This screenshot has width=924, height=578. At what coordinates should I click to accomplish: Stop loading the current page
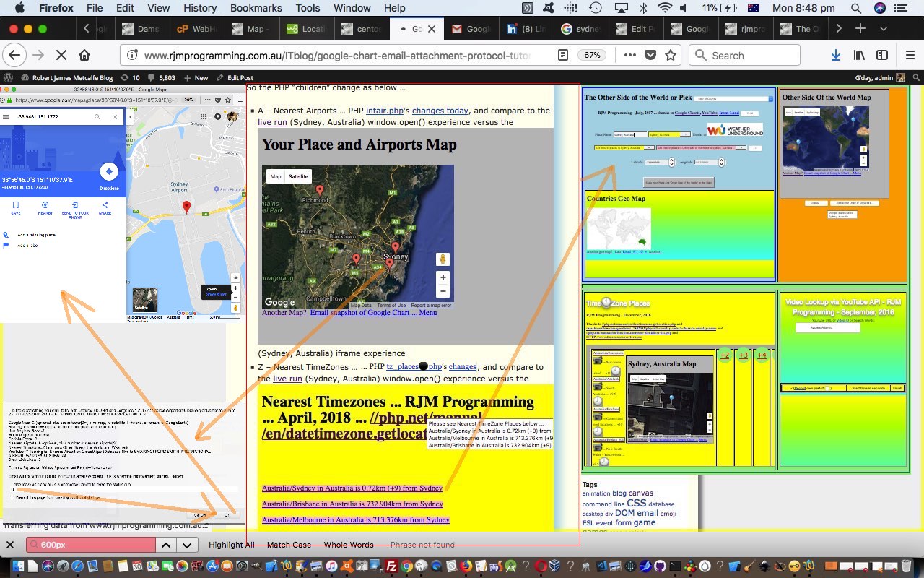coord(61,55)
